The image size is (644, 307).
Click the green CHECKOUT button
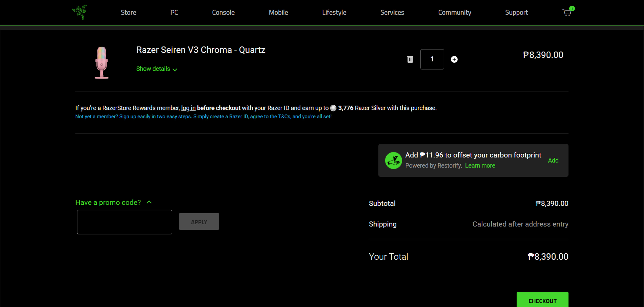click(542, 299)
